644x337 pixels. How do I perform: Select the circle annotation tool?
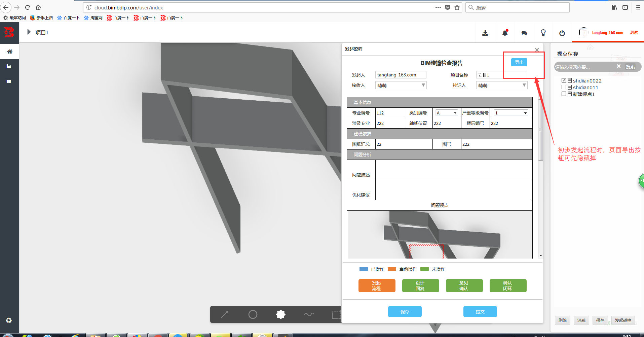253,314
